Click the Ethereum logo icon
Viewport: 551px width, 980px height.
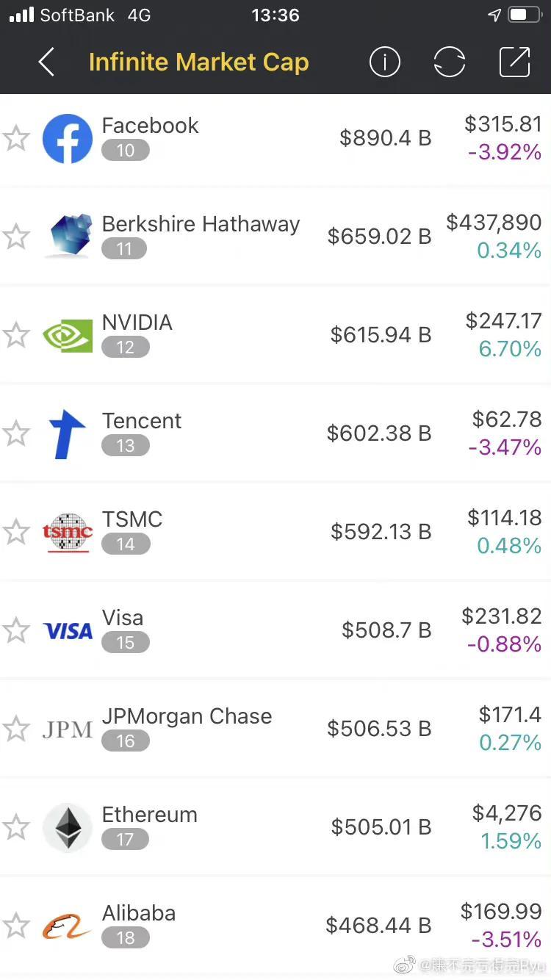pyautogui.click(x=68, y=827)
